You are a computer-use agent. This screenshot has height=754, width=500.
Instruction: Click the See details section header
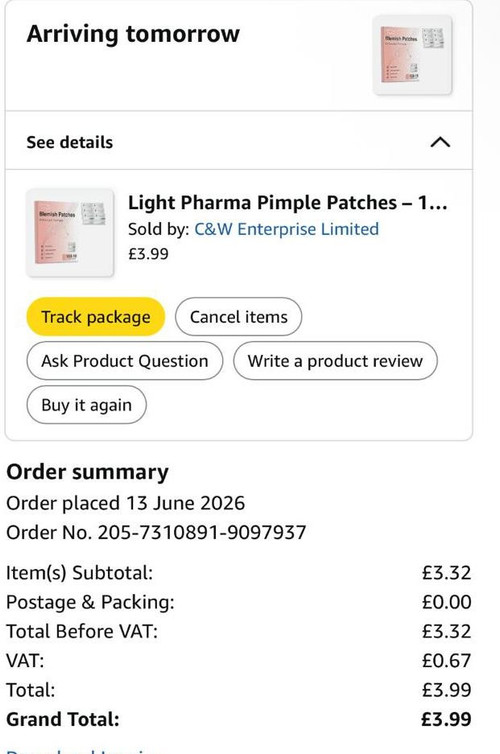(238, 140)
